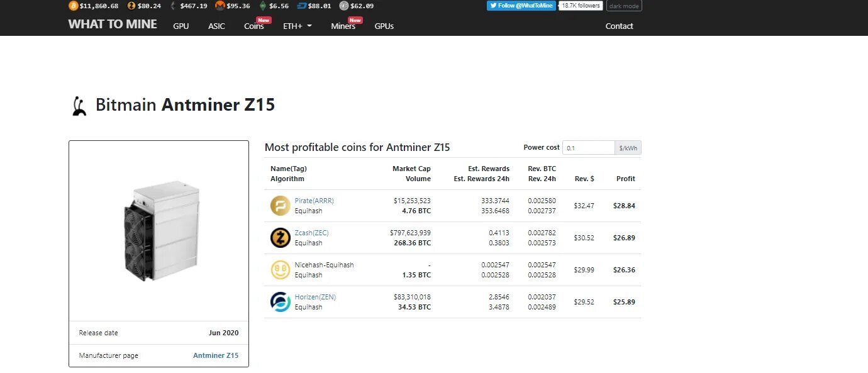Click the $797,623,939 market cap value
The width and height of the screenshot is (868, 373).
[x=410, y=233]
